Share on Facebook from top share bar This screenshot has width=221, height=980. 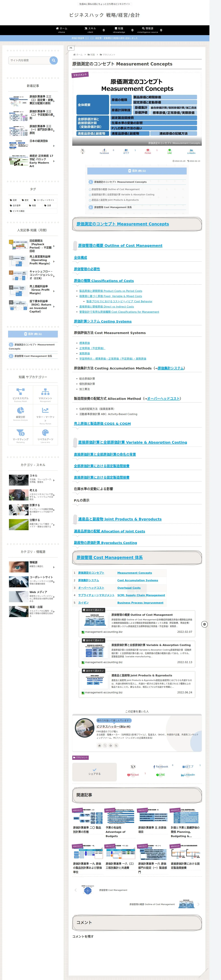[x=104, y=151]
